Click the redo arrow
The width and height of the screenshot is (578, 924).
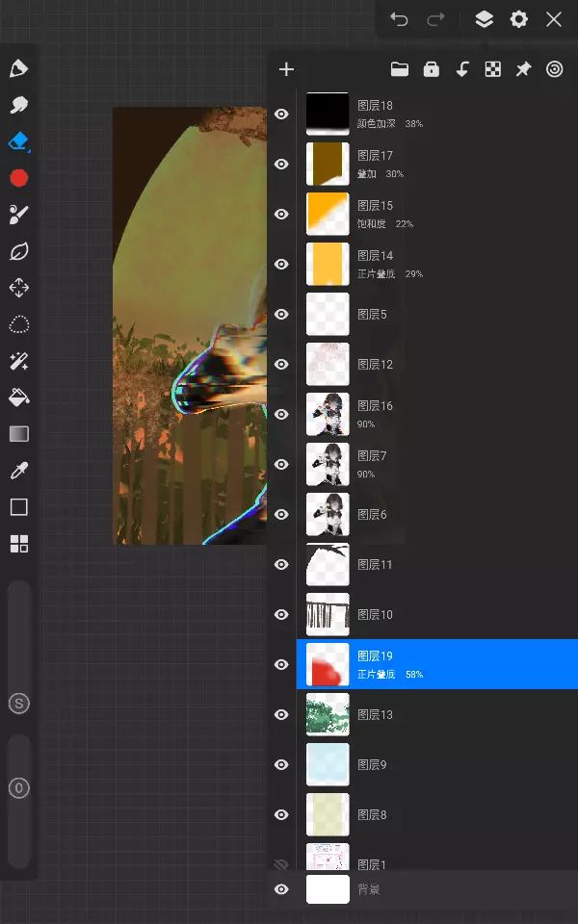[435, 19]
